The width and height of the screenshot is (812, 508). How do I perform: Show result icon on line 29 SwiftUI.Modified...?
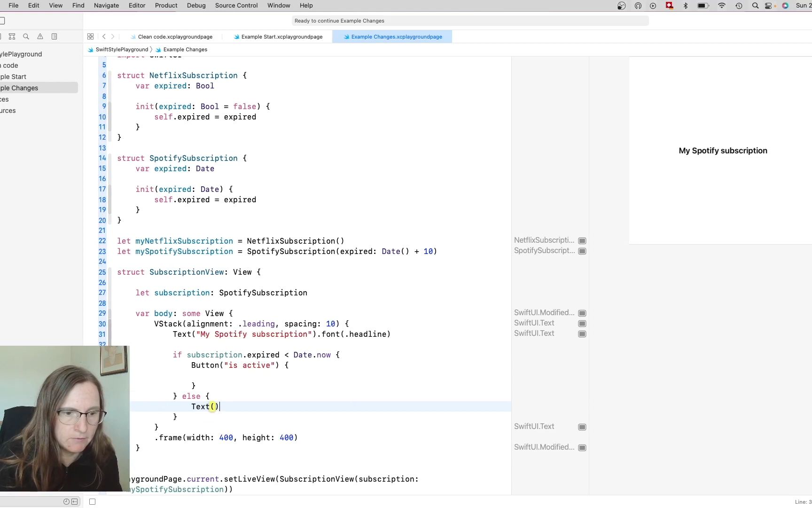click(582, 313)
